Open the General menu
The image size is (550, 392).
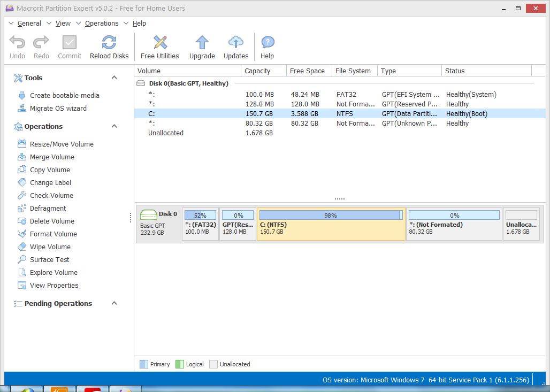tap(29, 24)
